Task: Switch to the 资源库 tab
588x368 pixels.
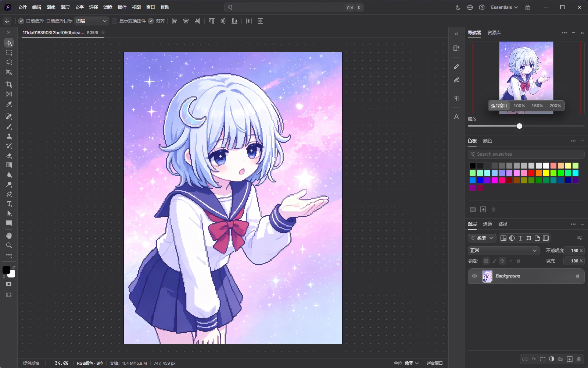Action: click(x=494, y=33)
